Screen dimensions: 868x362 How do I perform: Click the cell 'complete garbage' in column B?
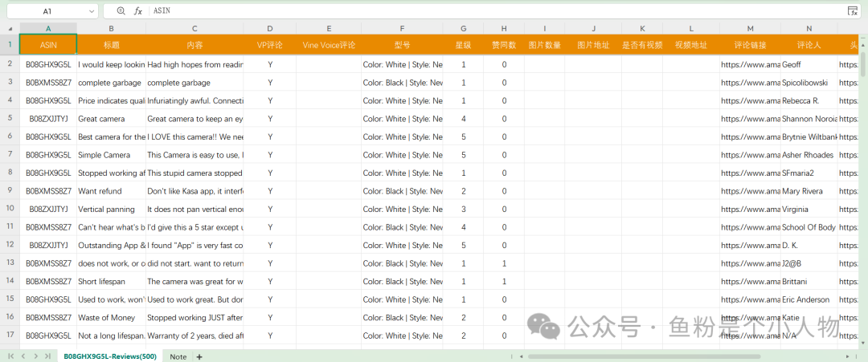click(111, 83)
